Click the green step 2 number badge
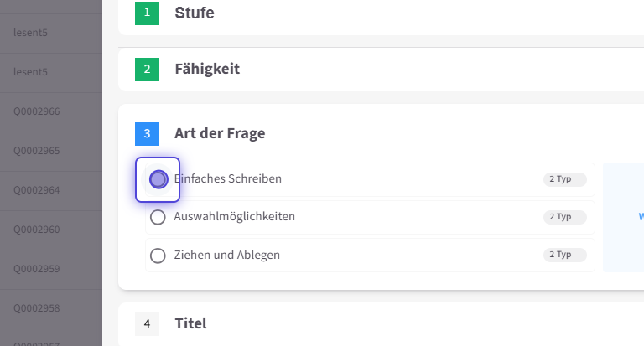The image size is (644, 346). click(147, 69)
